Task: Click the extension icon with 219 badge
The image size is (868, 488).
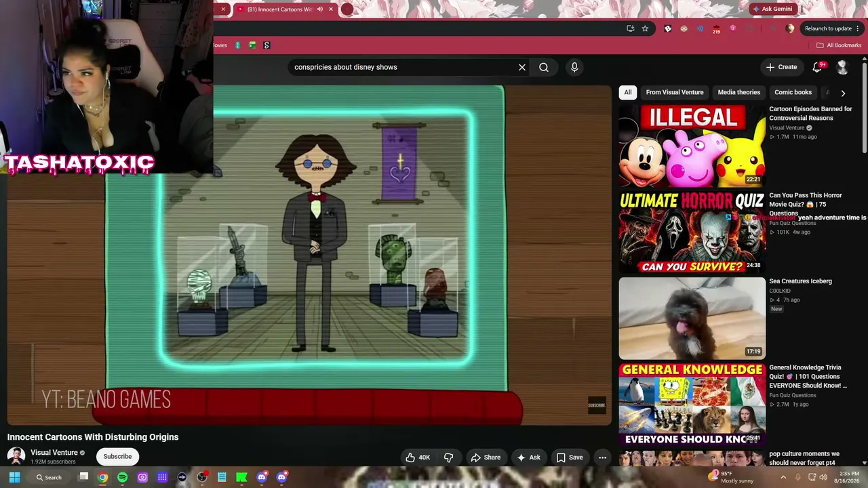Action: coord(716,29)
